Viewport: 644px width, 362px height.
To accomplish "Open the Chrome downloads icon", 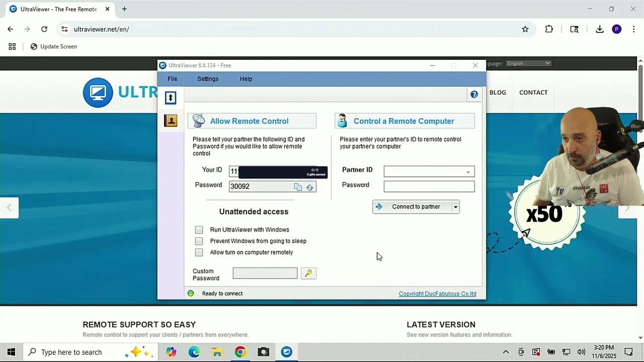I will 599,29.
